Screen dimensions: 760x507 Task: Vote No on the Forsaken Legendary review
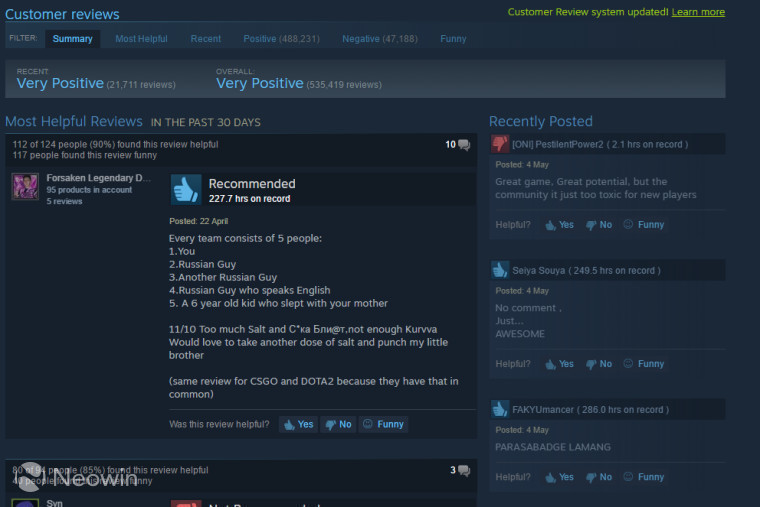[x=338, y=425]
